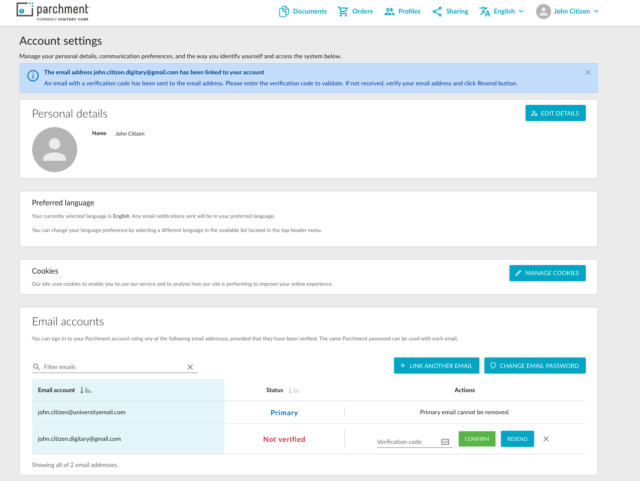Open the Manage Cookies settings
Image resolution: width=640 pixels, height=481 pixels.
547,273
